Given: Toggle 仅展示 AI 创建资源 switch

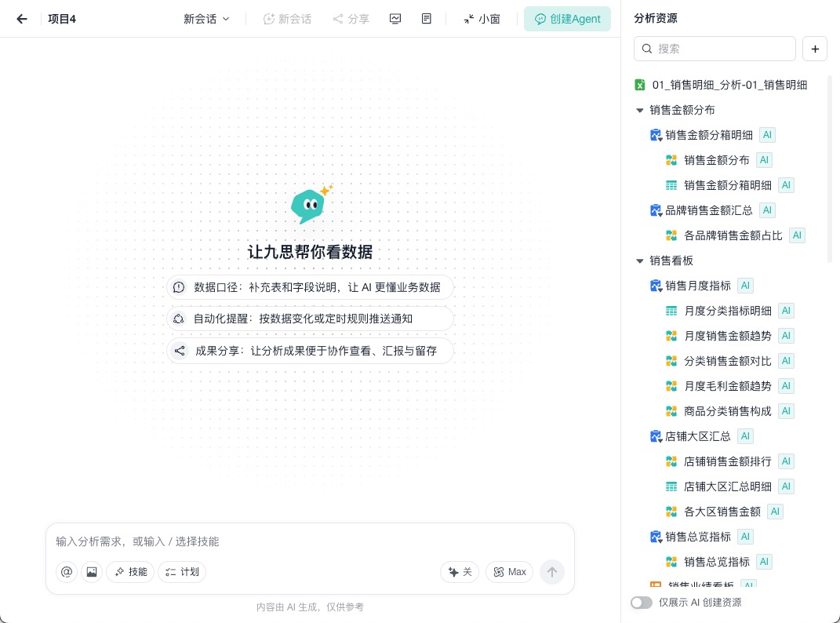Looking at the screenshot, I should click(642, 602).
